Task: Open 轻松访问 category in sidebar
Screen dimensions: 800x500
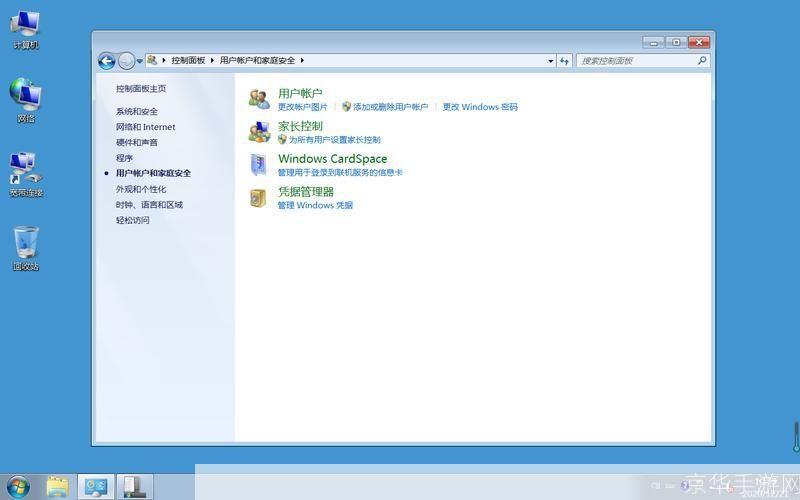Action: 133,220
